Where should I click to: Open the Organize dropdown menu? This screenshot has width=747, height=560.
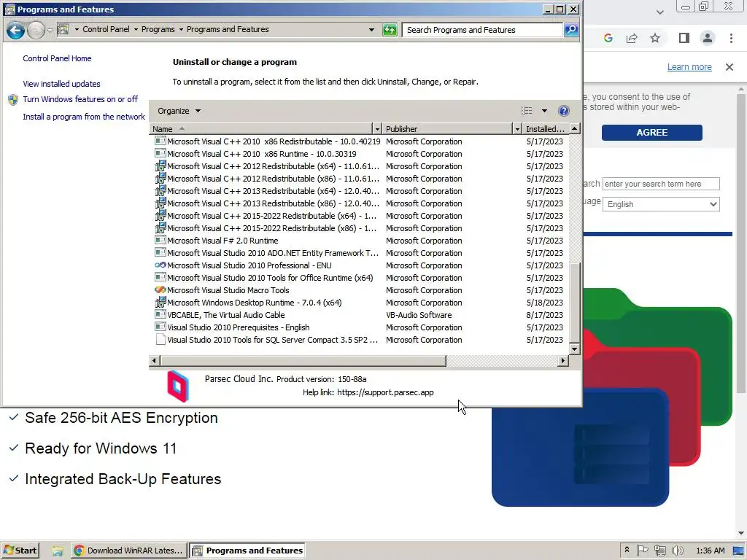(x=179, y=111)
